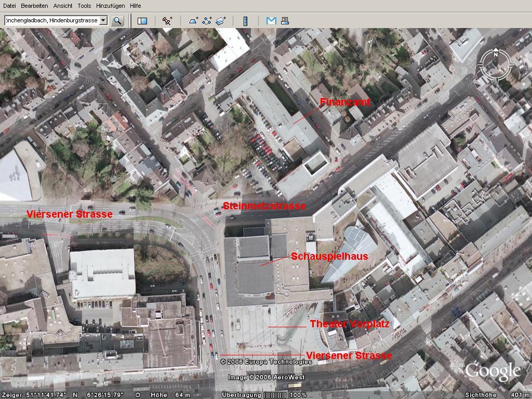Image resolution: width=532 pixels, height=399 pixels.
Task: Click the Finanzamt map label
Action: click(345, 102)
